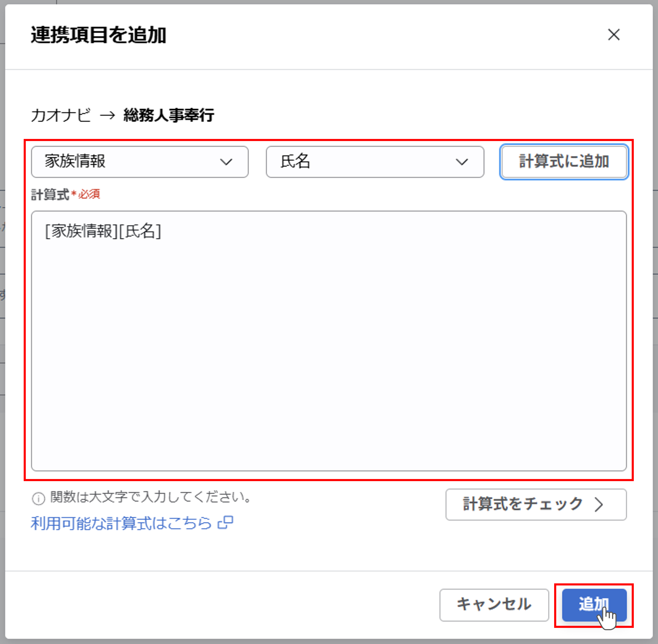This screenshot has width=658, height=644.
Task: Click the 計算式 必須 field label
Action: click(66, 194)
